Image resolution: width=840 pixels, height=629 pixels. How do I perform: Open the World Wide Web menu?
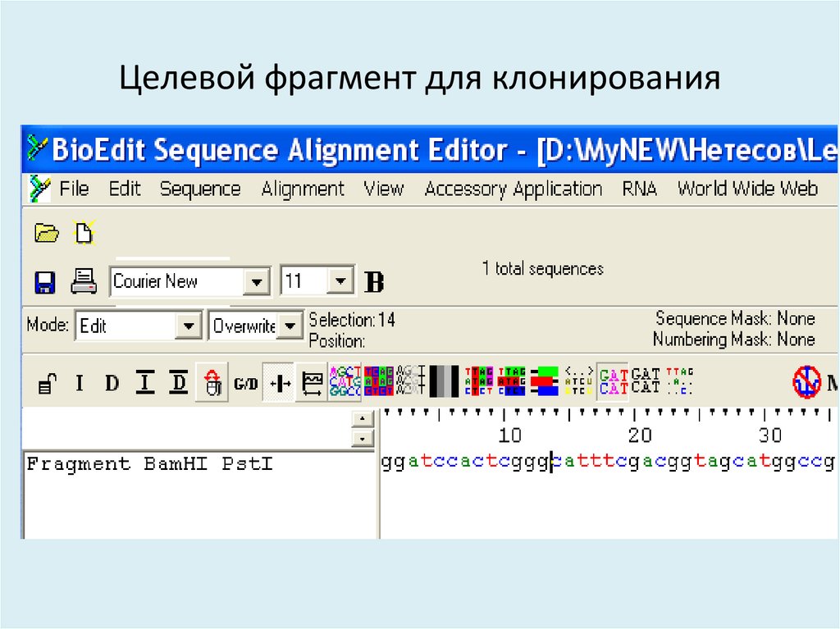pyautogui.click(x=747, y=189)
